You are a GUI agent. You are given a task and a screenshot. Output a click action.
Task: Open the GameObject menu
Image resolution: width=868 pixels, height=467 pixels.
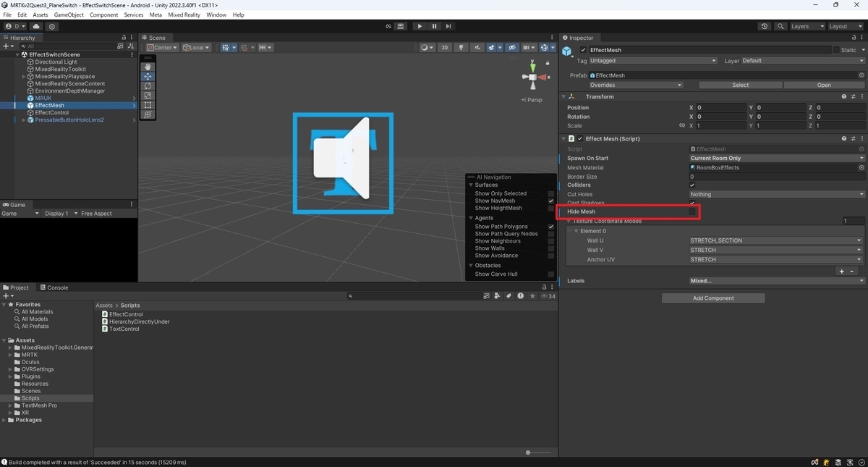click(69, 14)
